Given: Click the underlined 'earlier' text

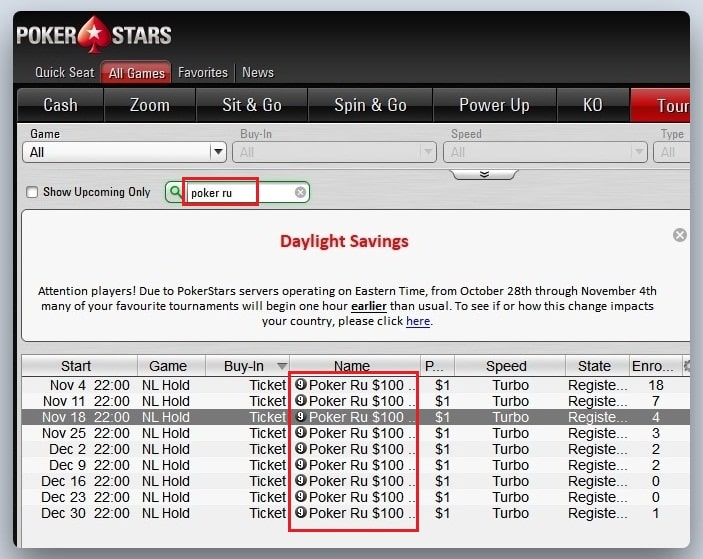Looking at the screenshot, I should click(x=369, y=306).
